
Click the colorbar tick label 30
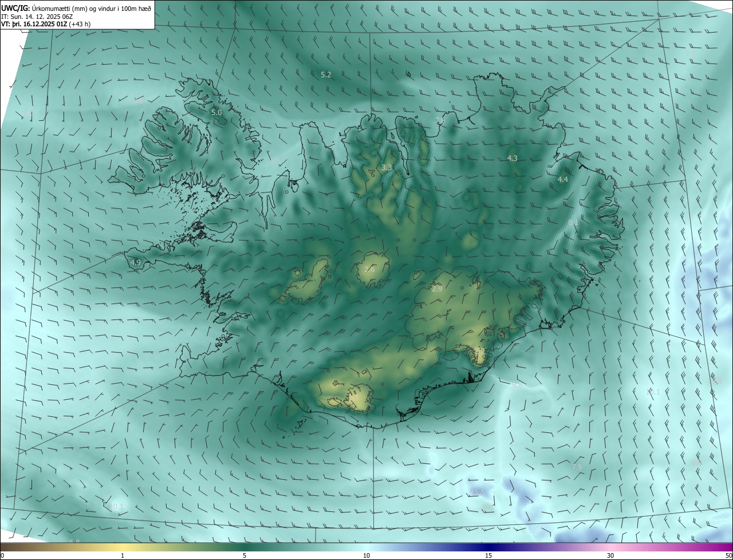(610, 556)
